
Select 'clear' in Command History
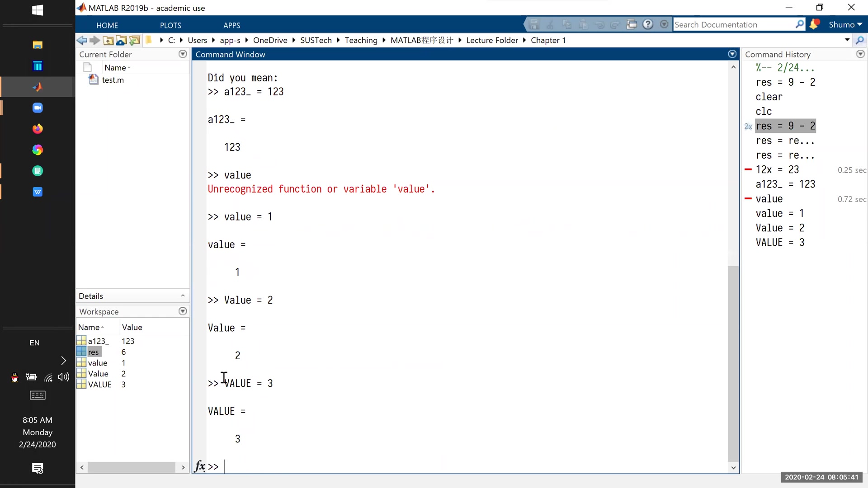tap(769, 97)
